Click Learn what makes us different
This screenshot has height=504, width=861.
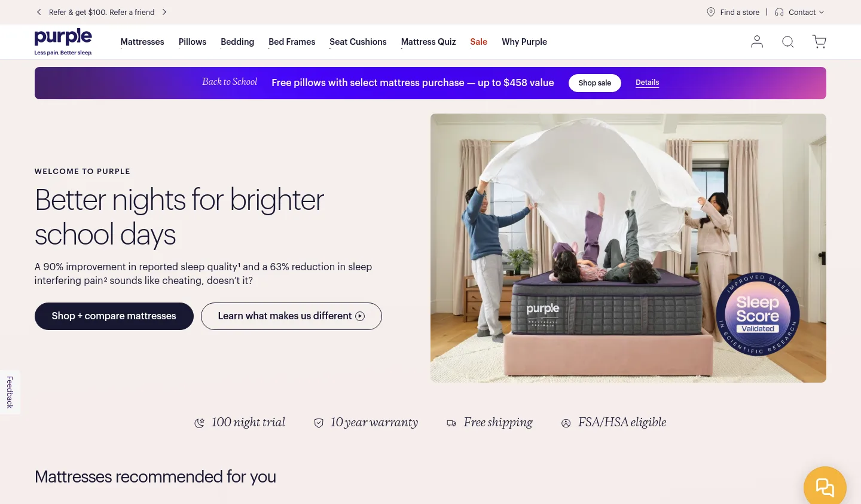pos(291,316)
